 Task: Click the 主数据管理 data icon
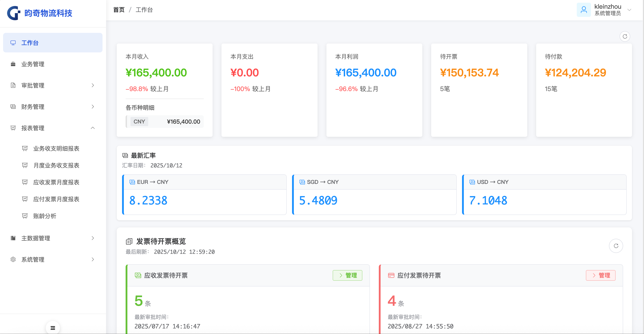13,238
